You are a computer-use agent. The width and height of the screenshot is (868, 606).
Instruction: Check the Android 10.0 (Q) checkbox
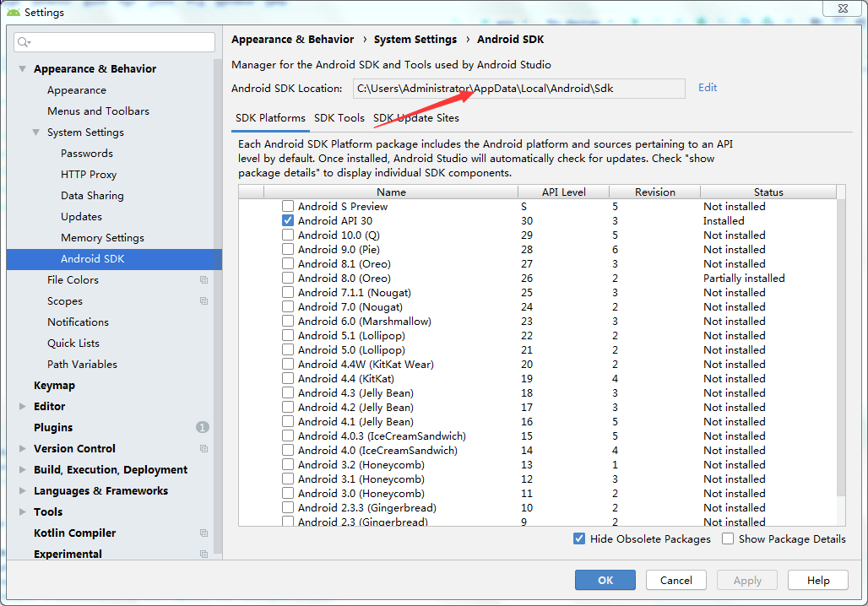click(x=288, y=235)
